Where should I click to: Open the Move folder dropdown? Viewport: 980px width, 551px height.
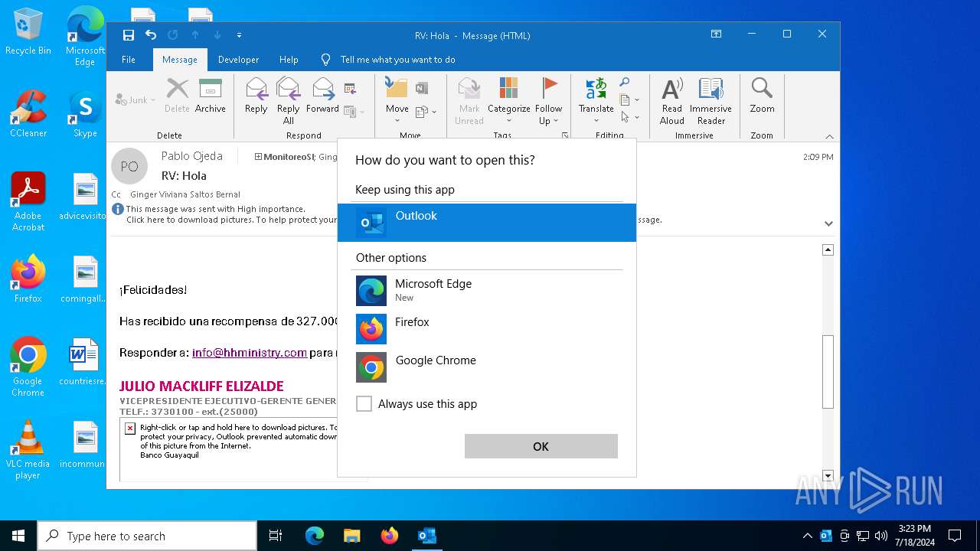pos(397,100)
